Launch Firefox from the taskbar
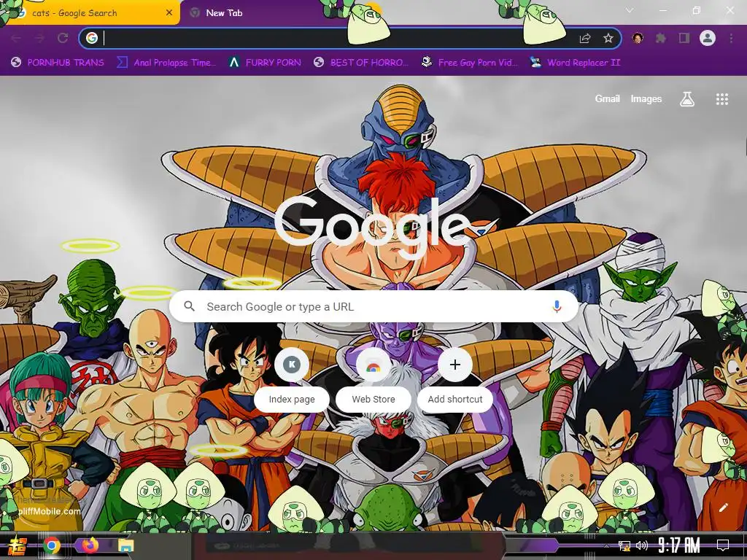 [90, 545]
